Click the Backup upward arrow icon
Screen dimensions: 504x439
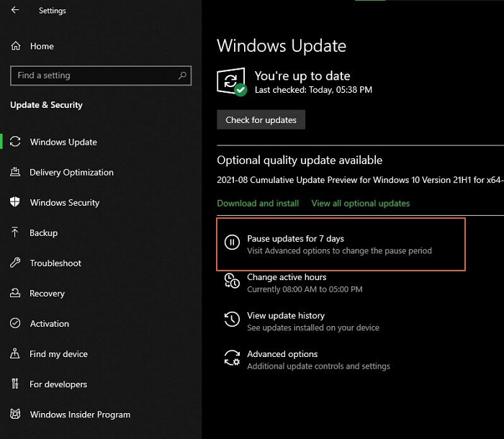15,232
